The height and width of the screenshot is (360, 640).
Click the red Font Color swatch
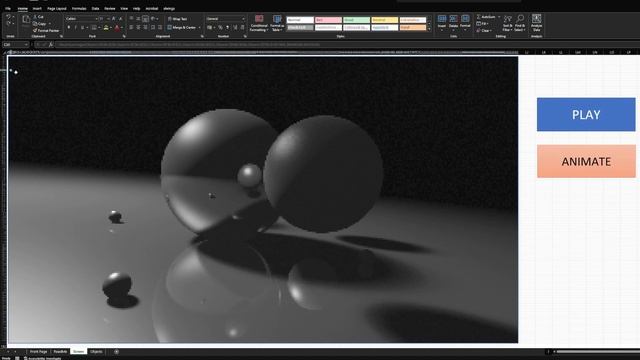coord(117,27)
